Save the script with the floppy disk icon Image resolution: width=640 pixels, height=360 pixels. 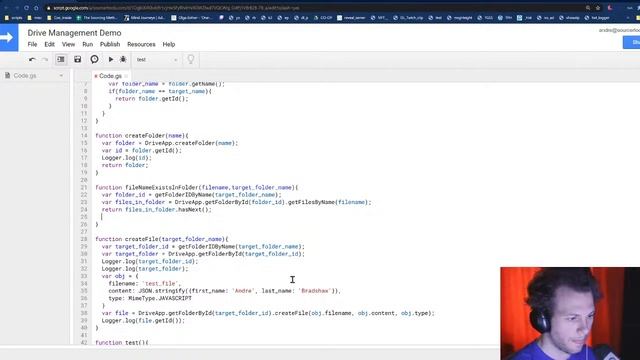coord(78,60)
